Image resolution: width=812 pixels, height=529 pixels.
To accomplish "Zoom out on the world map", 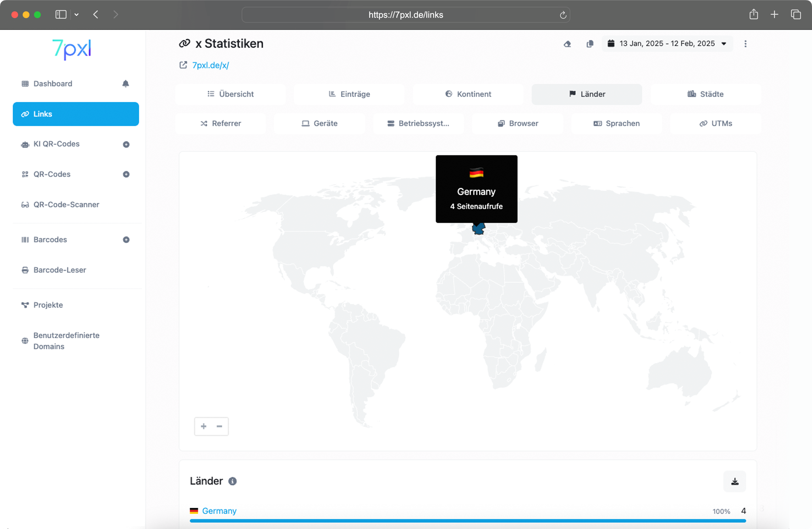I will [219, 426].
